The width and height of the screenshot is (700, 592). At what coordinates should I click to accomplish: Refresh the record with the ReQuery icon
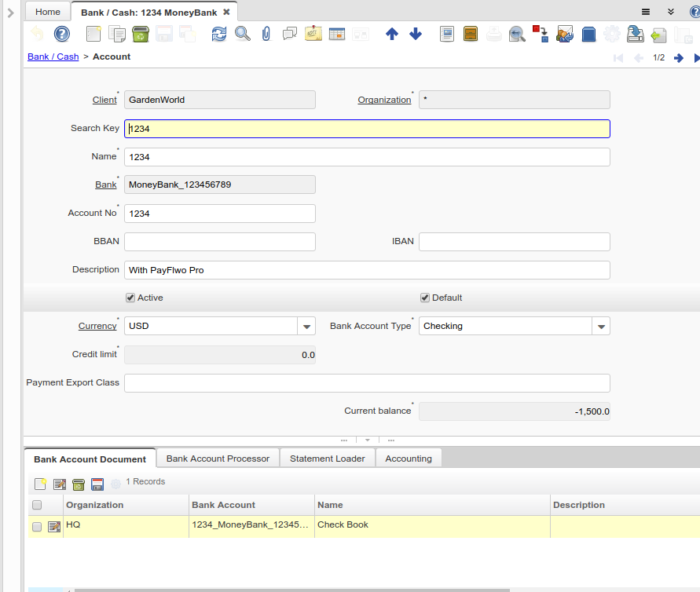(219, 34)
